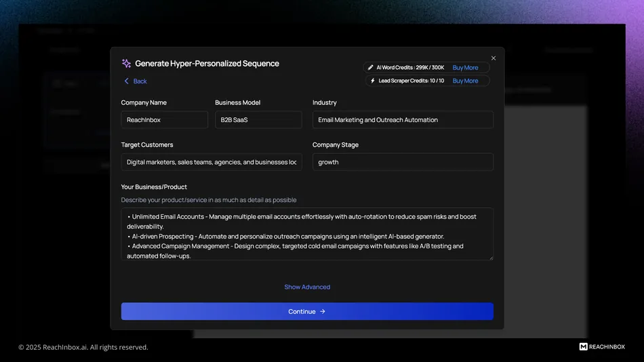Select the 'Lead Scraper Credits: 10 / 10' text

click(411, 81)
